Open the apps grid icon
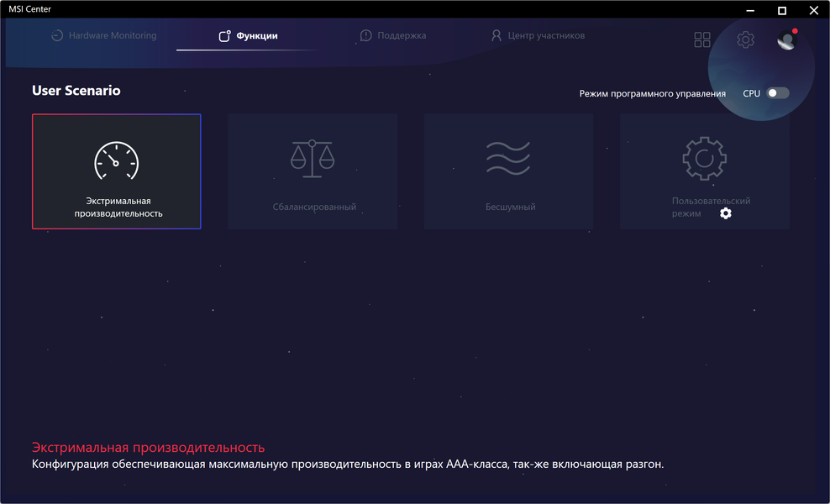The width and height of the screenshot is (830, 504). pyautogui.click(x=702, y=39)
